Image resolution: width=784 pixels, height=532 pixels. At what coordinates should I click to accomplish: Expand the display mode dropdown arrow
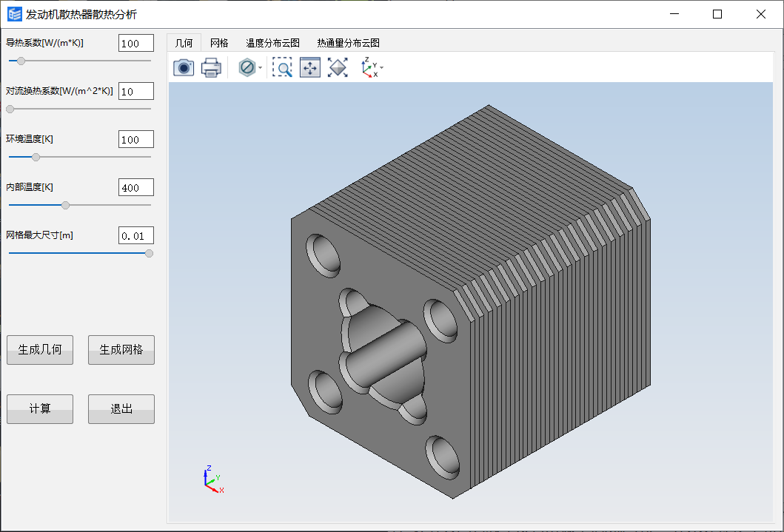(260, 67)
